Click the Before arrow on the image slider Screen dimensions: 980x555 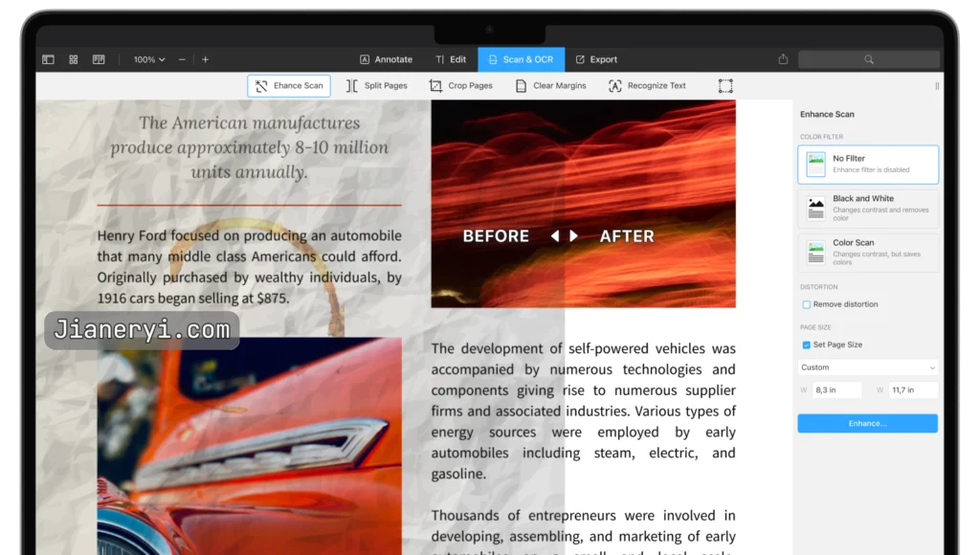[555, 235]
